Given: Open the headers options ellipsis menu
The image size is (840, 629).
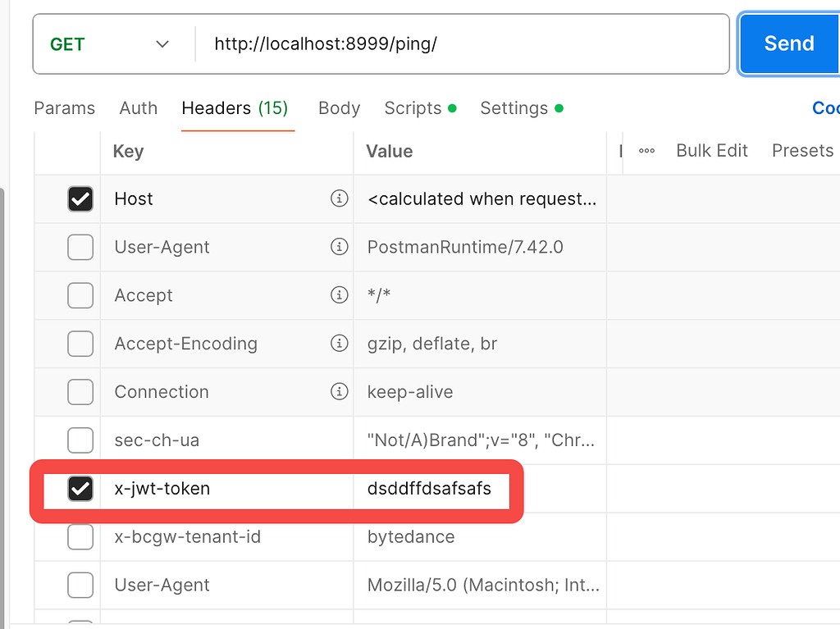Looking at the screenshot, I should pyautogui.click(x=646, y=150).
